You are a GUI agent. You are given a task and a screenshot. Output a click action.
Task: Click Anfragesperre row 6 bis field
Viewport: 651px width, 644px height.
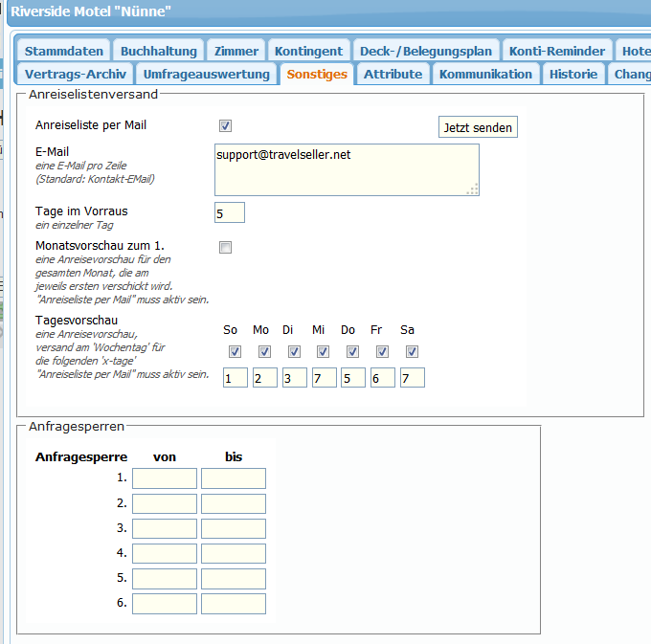point(234,604)
